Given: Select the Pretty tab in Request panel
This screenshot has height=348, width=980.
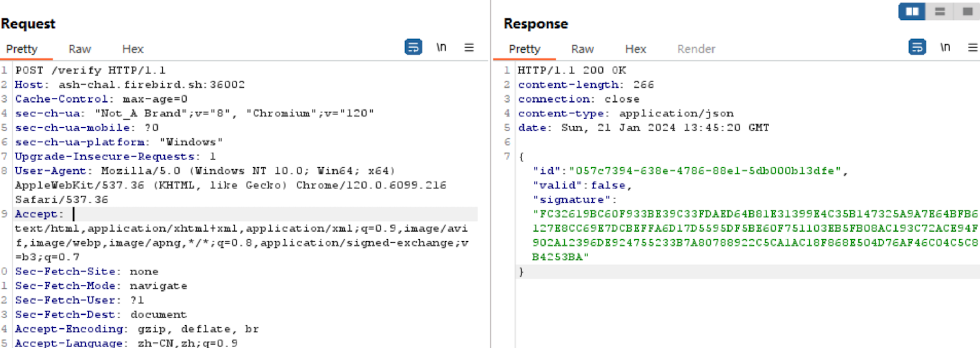Looking at the screenshot, I should pos(22,49).
